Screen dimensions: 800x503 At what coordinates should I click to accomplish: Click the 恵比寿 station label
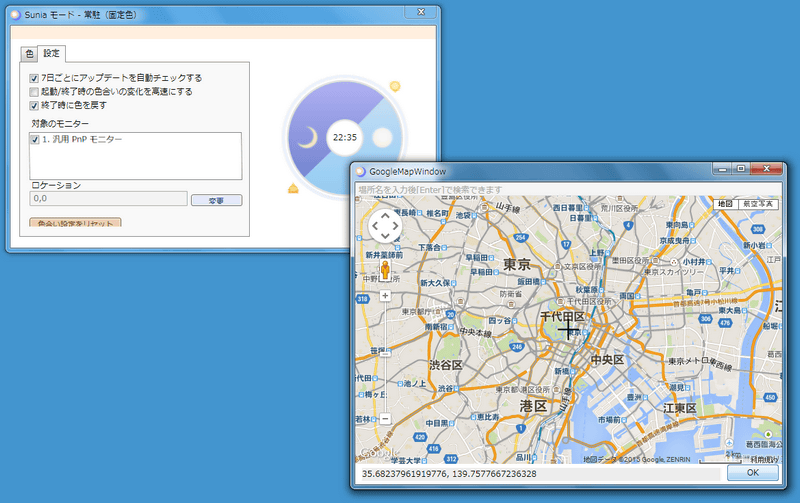[488, 417]
